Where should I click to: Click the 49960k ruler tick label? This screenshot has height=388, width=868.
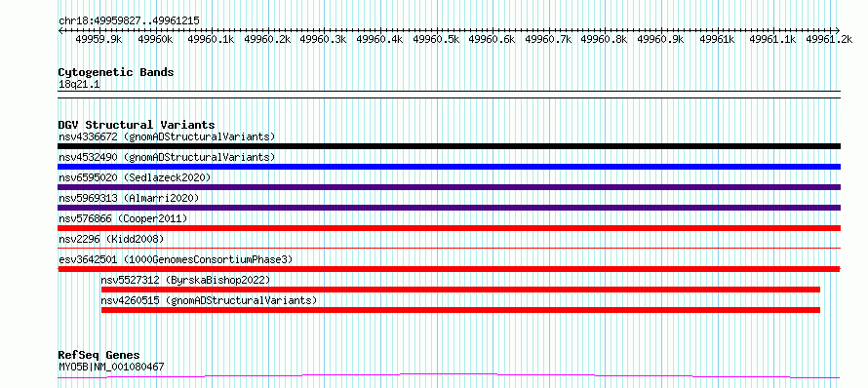[155, 39]
